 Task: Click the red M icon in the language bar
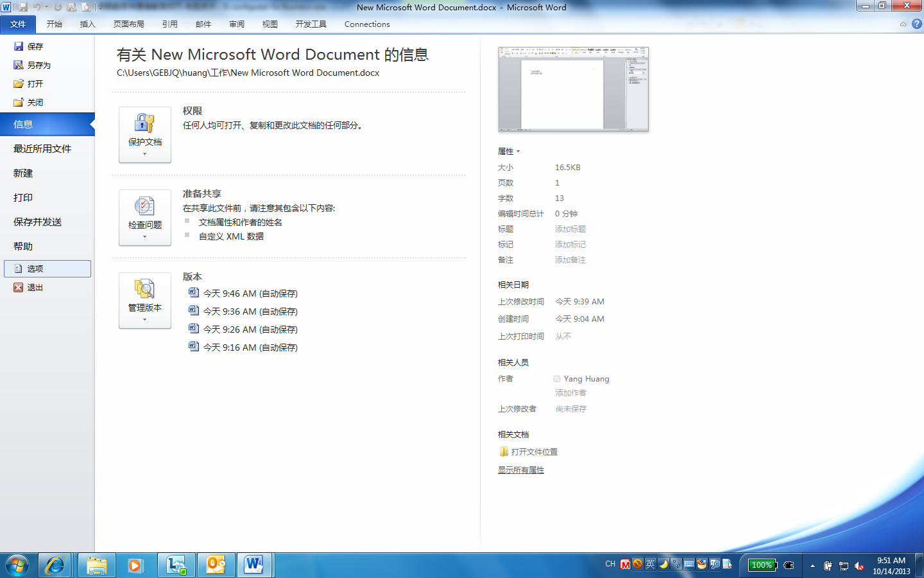[625, 565]
